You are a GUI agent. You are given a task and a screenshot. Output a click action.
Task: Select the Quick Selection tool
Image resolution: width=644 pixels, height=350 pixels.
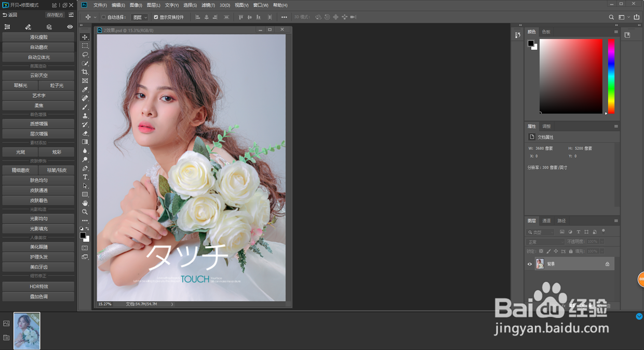click(x=85, y=63)
